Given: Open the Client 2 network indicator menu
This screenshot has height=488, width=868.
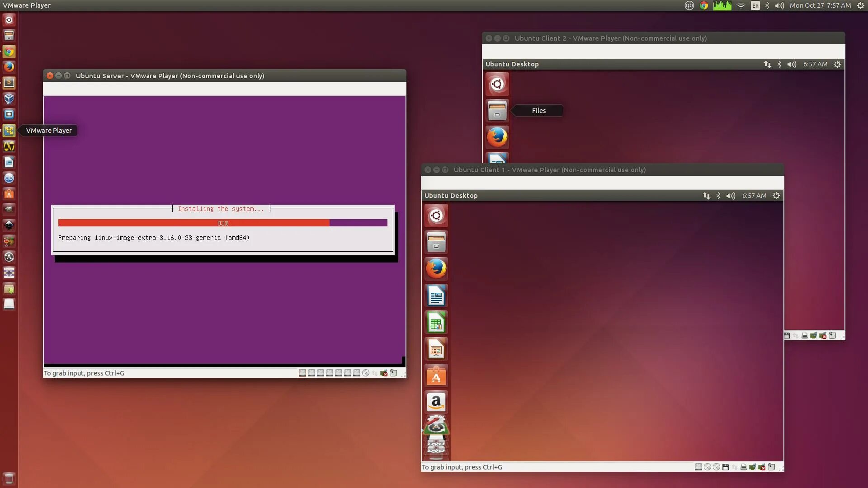Looking at the screenshot, I should [x=767, y=64].
